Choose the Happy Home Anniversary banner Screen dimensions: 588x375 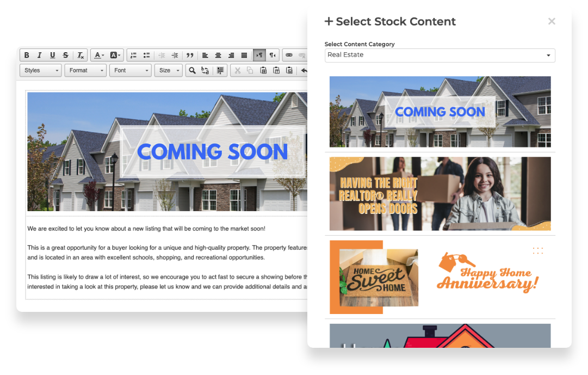(x=440, y=277)
